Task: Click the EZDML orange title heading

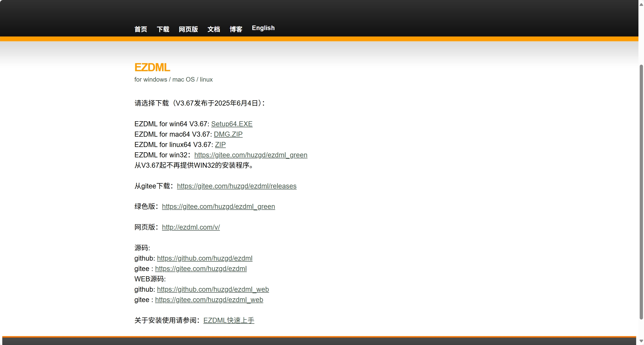Action: click(152, 67)
